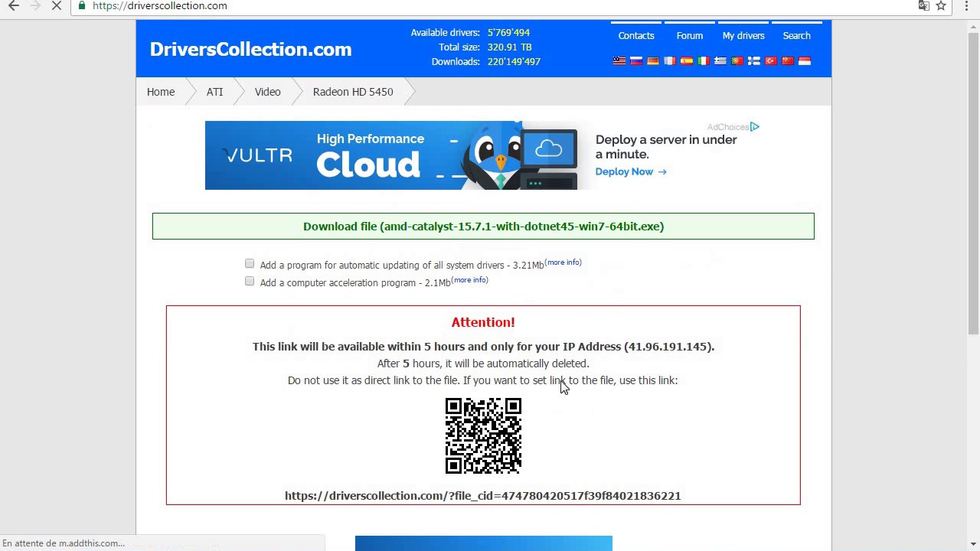Open more info for automatic updating program
Image resolution: width=980 pixels, height=551 pixels.
(563, 262)
